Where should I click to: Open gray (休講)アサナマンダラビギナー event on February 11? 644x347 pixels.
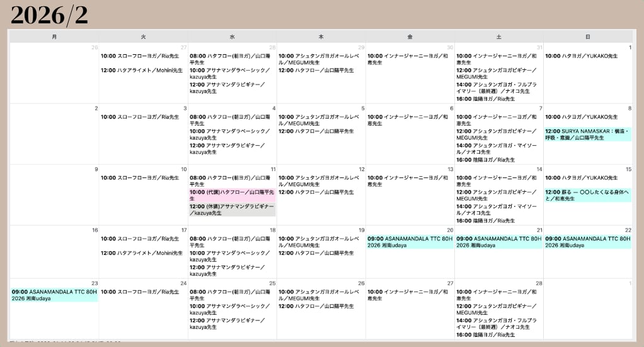pos(232,209)
